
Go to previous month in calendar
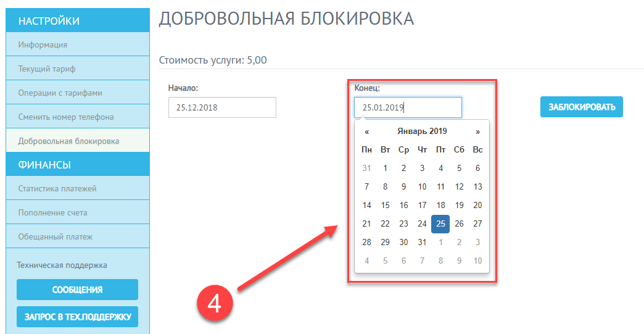tap(367, 132)
